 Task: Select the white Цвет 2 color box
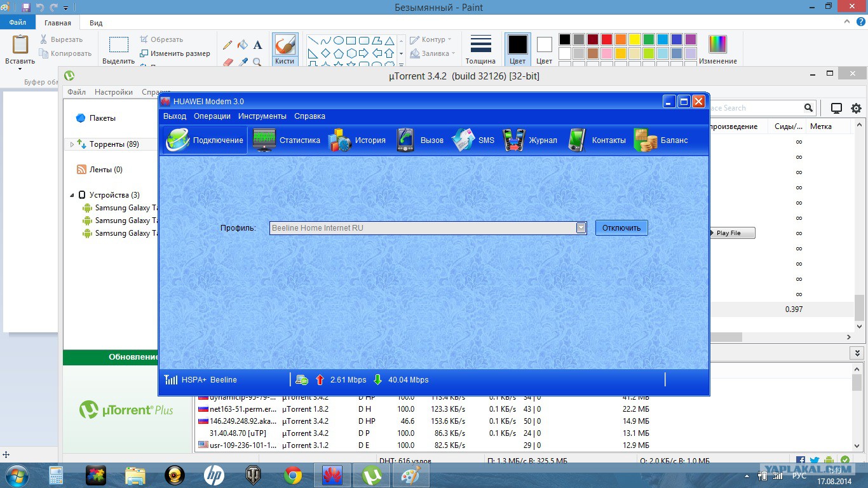point(545,50)
